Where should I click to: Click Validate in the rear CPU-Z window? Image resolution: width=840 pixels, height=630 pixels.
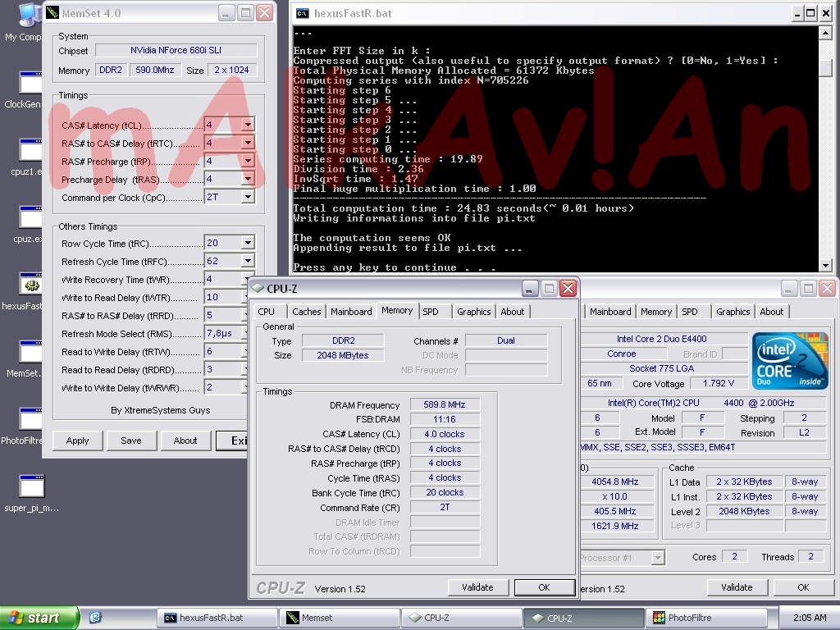(x=737, y=587)
